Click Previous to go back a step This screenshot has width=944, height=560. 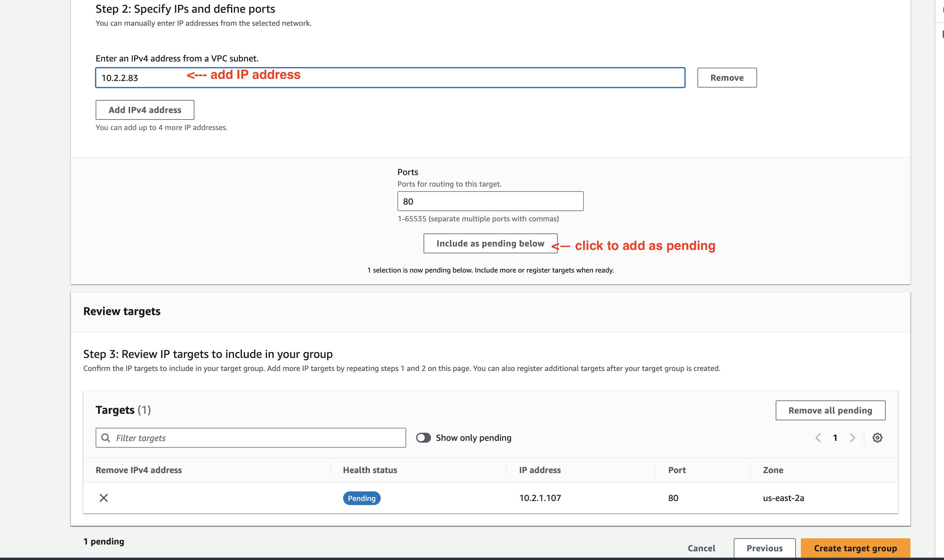764,548
